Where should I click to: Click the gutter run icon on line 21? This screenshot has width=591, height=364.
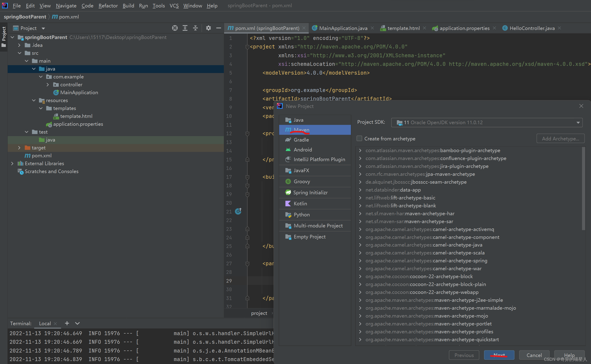(x=238, y=211)
